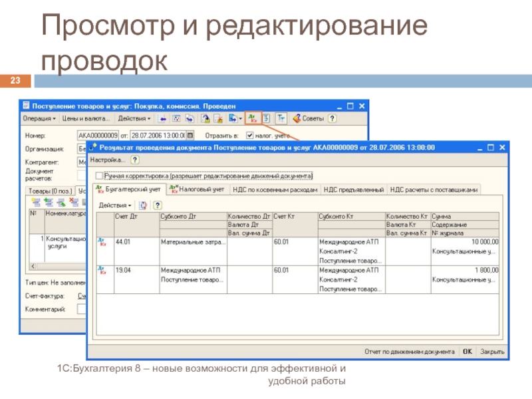Click the Дт/Кт icon of the 19.04 row
The height and width of the screenshot is (399, 532).
[102, 270]
